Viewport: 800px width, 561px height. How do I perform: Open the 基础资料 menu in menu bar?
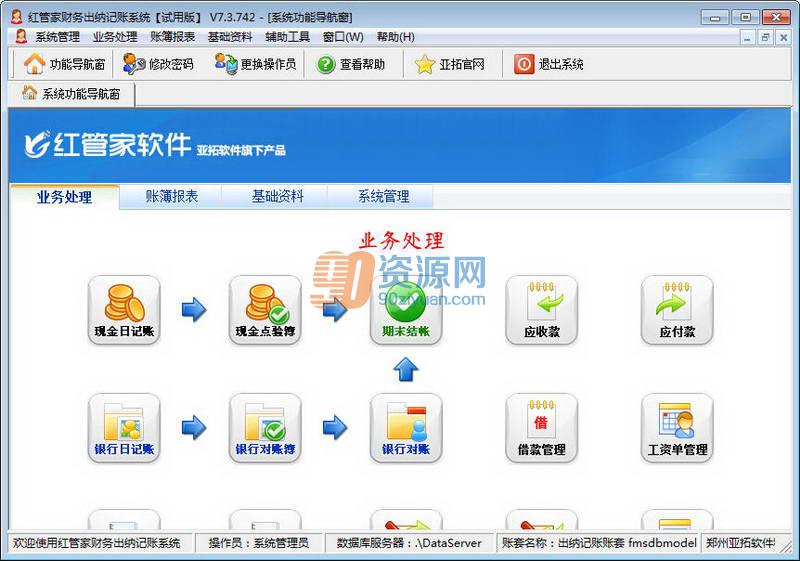230,37
